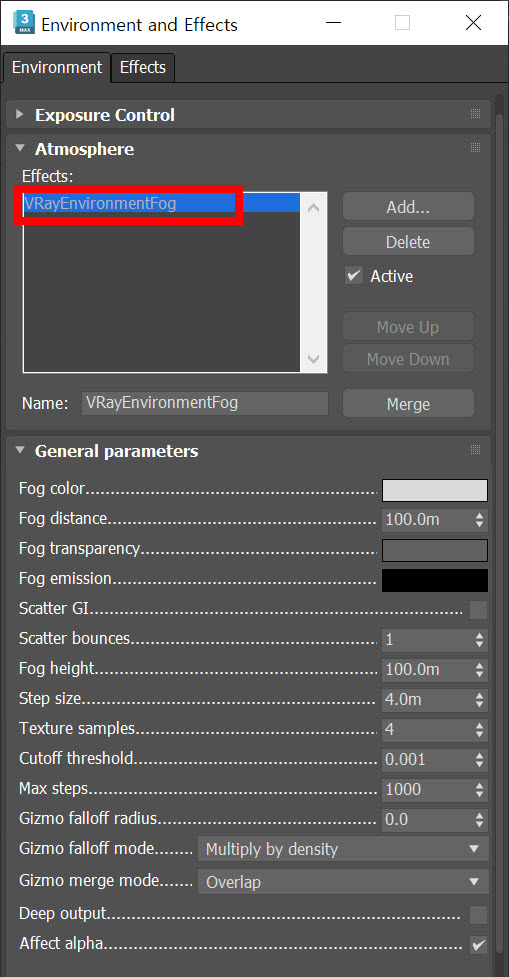The image size is (509, 977).
Task: Open the Fog emission color swatch
Action: click(435, 580)
